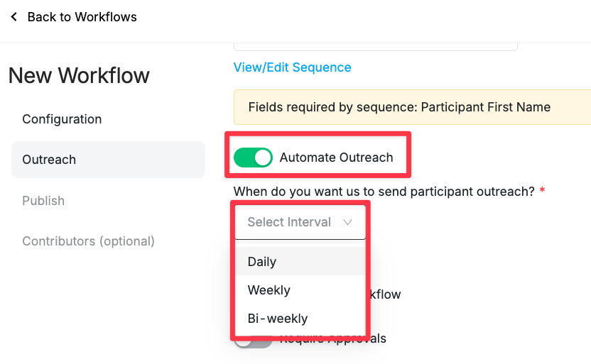Switch to the Publish step
The width and height of the screenshot is (591, 364).
point(43,201)
